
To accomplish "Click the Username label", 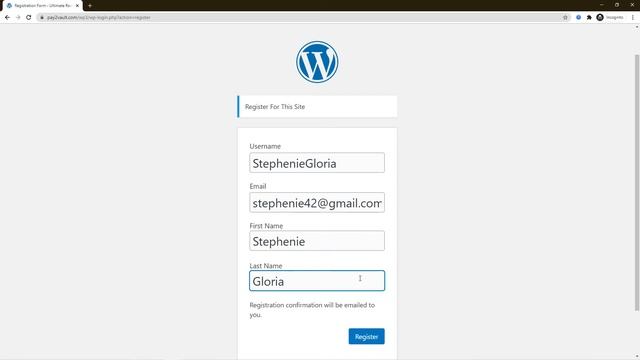I will [265, 146].
